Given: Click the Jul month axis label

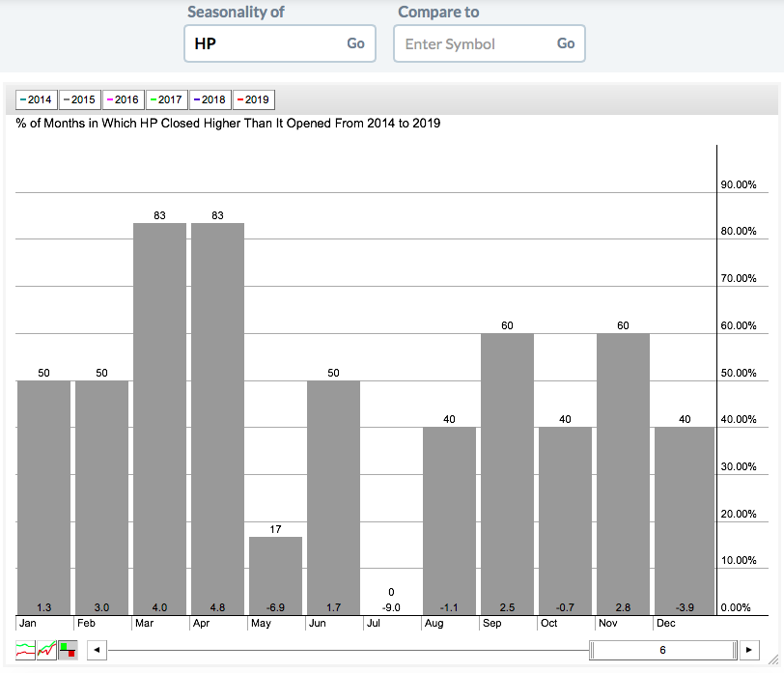Looking at the screenshot, I should click(374, 623).
